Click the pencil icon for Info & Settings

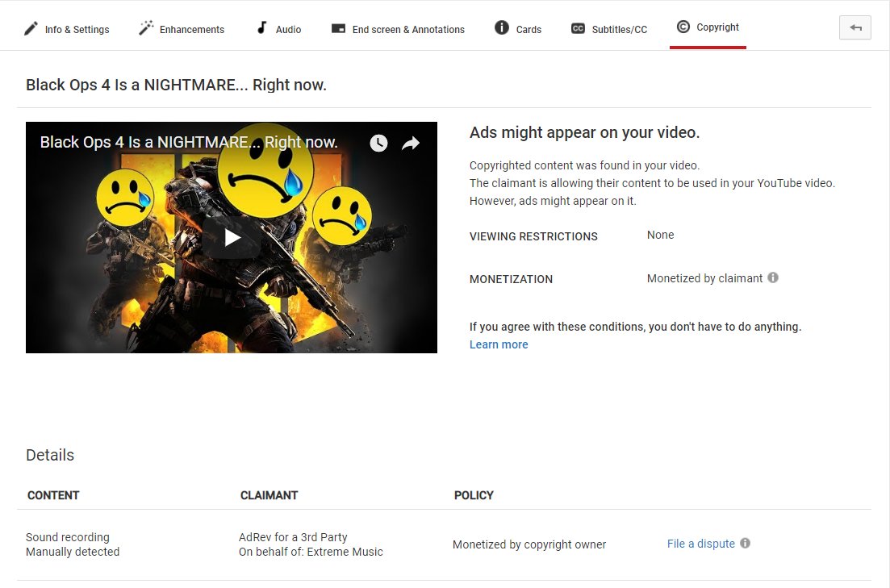coord(31,28)
